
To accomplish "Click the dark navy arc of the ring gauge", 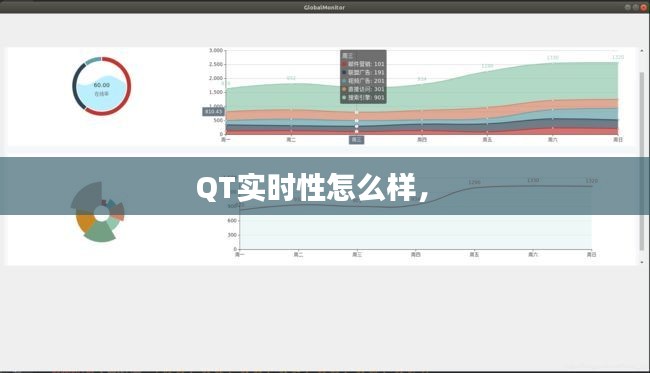I will pos(74,87).
